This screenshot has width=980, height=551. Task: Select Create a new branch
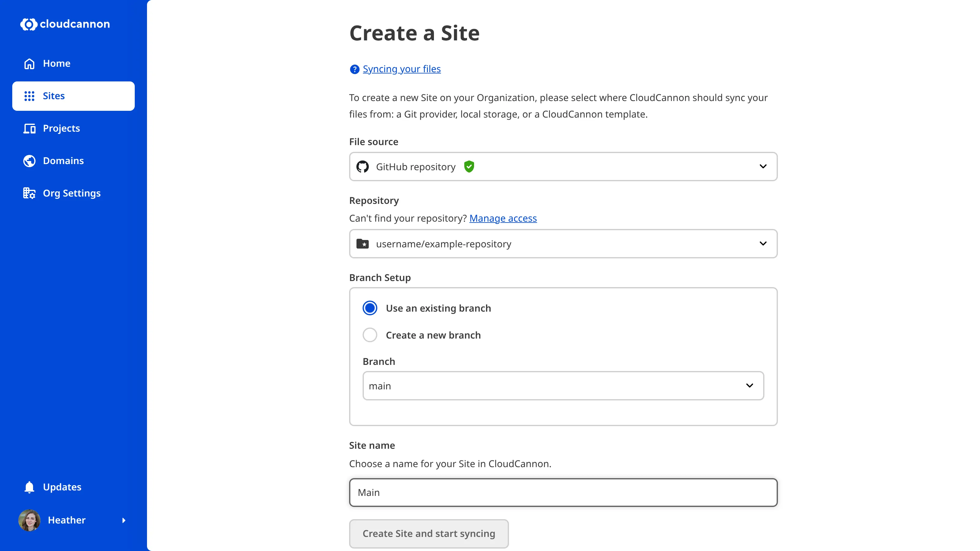369,335
